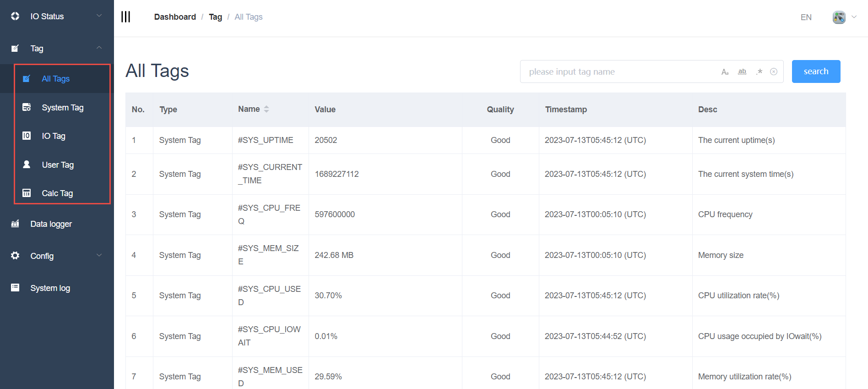This screenshot has height=389, width=868.
Task: Click the System Tag sidebar icon
Action: tap(27, 107)
